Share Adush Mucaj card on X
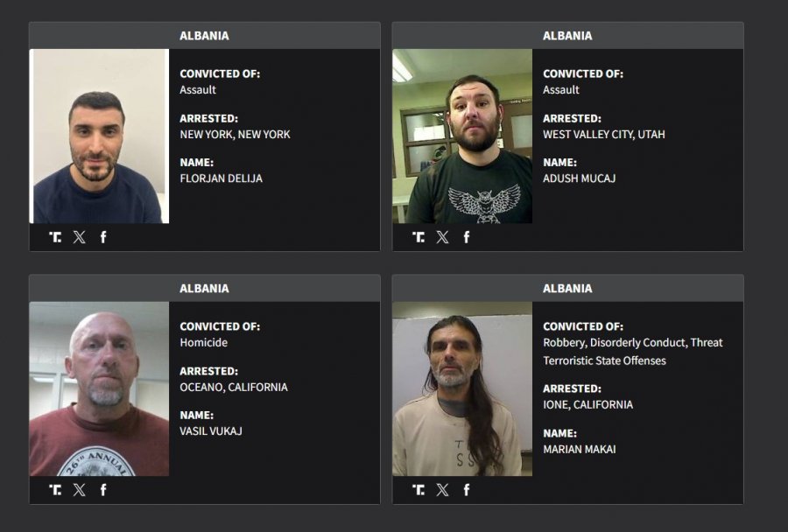788x532 pixels. click(443, 237)
